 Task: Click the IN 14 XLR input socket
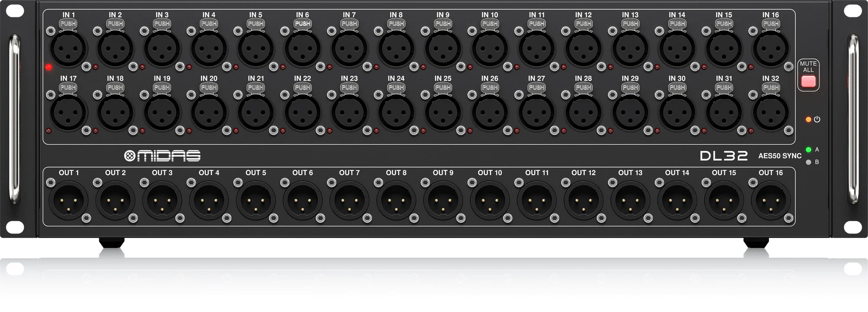point(677,49)
